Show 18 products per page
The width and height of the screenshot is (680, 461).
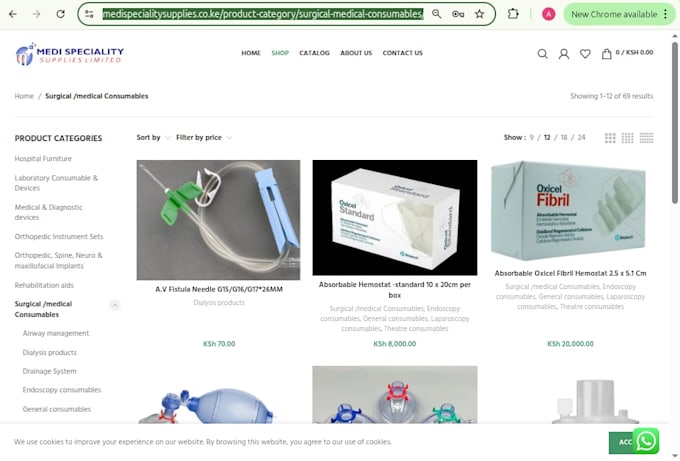pos(564,137)
